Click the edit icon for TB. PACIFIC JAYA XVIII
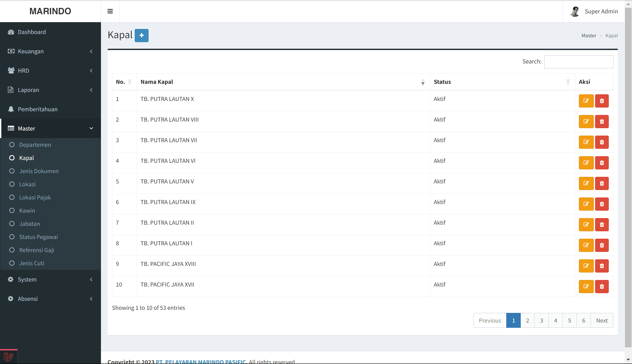Screen dimensions: 632x364 pos(586,266)
